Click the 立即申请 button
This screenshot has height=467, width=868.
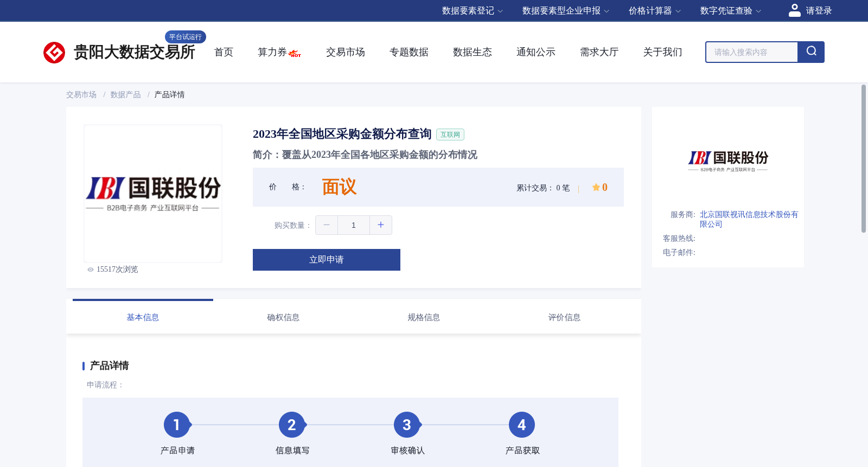point(327,260)
